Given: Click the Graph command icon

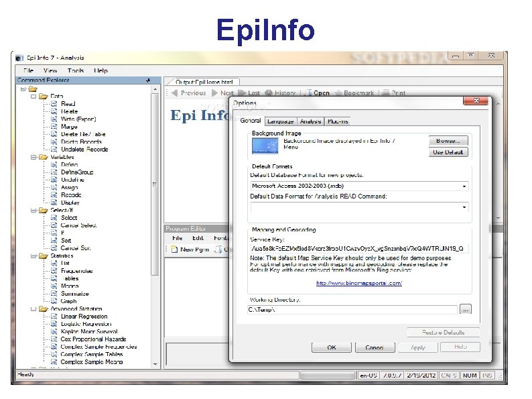Looking at the screenshot, I should pyautogui.click(x=54, y=301).
